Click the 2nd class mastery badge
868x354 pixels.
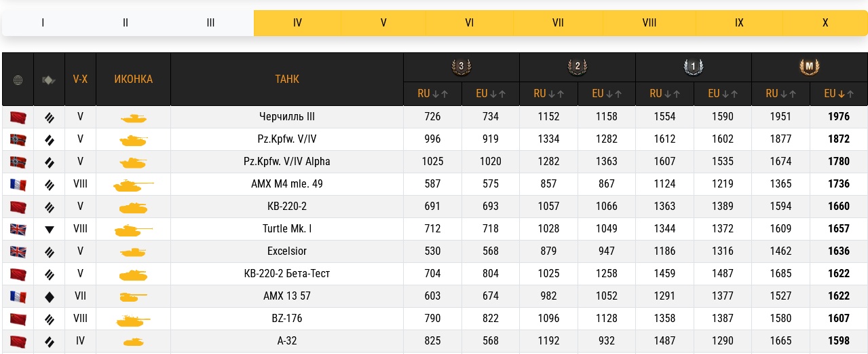pos(578,67)
